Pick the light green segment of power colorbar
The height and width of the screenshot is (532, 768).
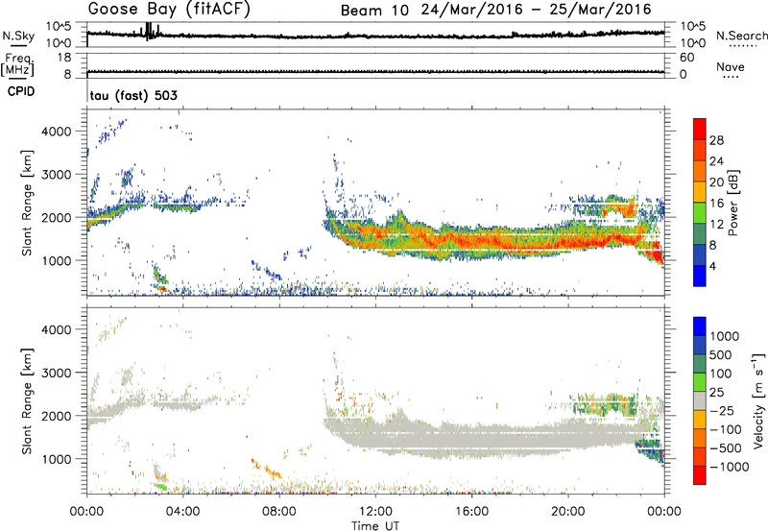coord(700,212)
